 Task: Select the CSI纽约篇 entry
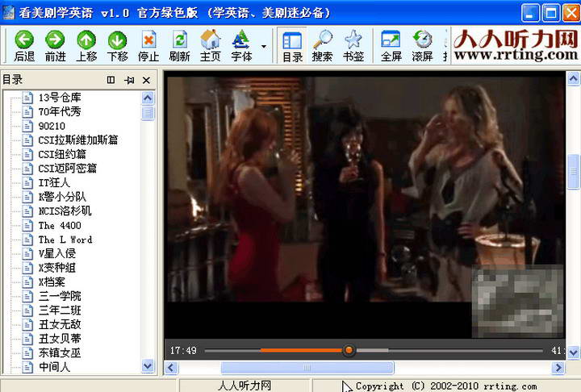62,154
